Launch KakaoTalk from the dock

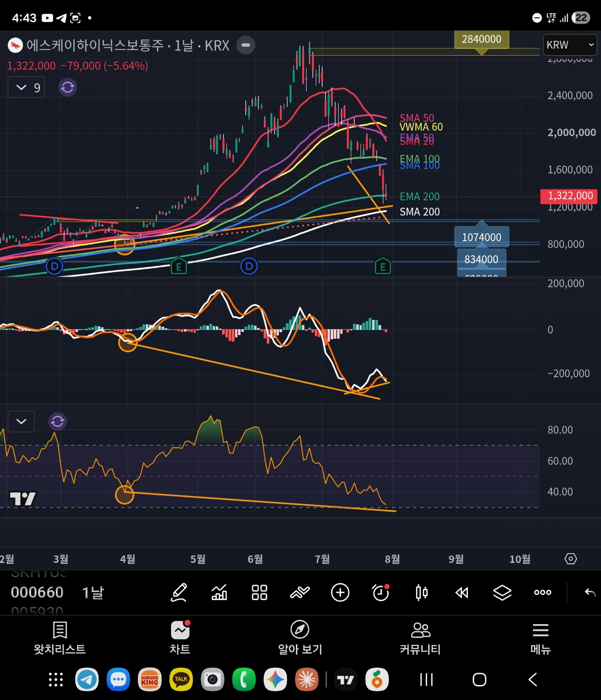[181, 680]
